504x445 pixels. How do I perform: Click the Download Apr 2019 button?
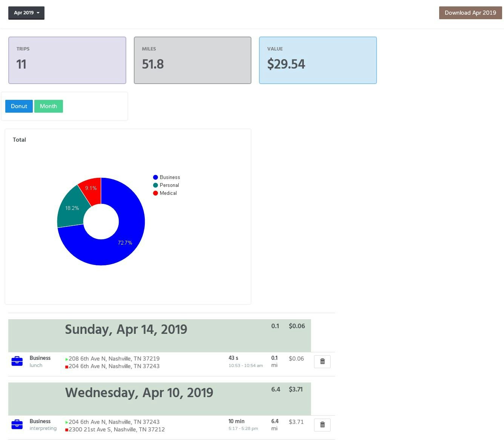470,12
